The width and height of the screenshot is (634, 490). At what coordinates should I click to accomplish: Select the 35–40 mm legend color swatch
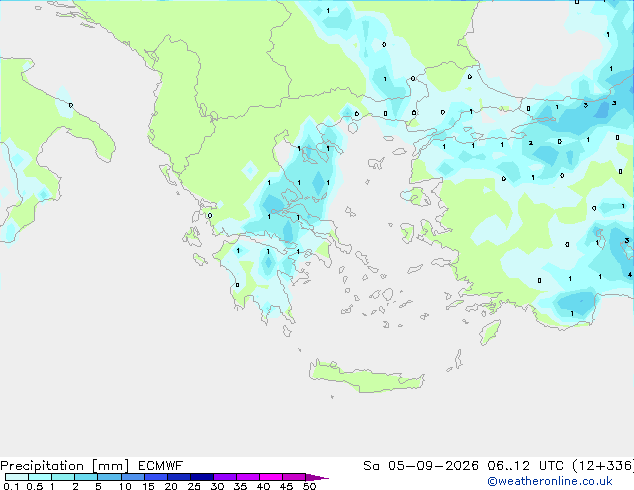click(x=247, y=477)
